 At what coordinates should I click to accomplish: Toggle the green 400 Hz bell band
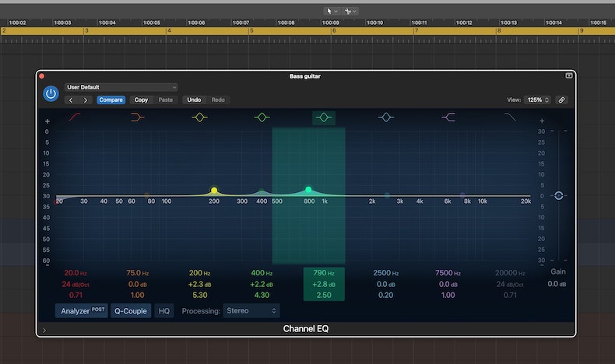coord(262,117)
